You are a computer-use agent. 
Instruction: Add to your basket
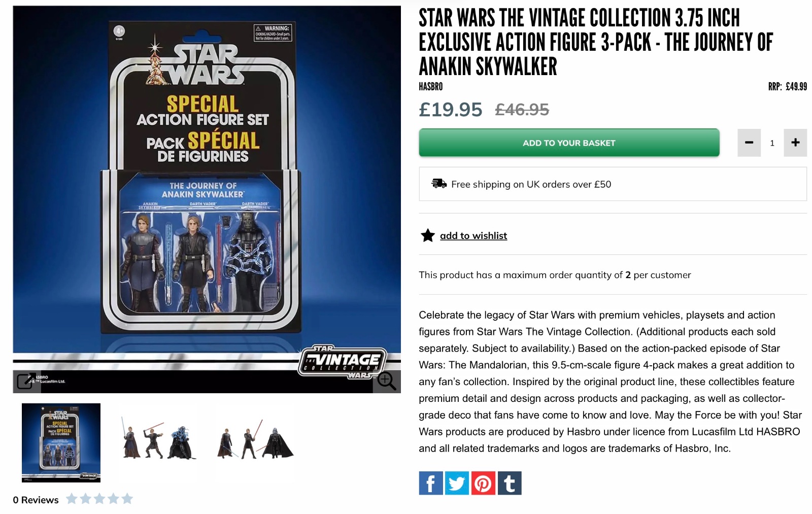[569, 143]
